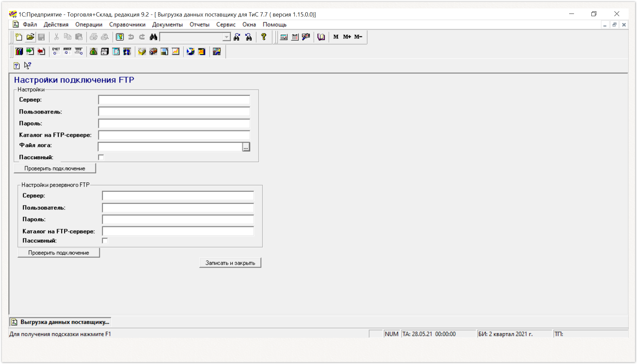Click the context help cursor-question icon

pos(28,66)
